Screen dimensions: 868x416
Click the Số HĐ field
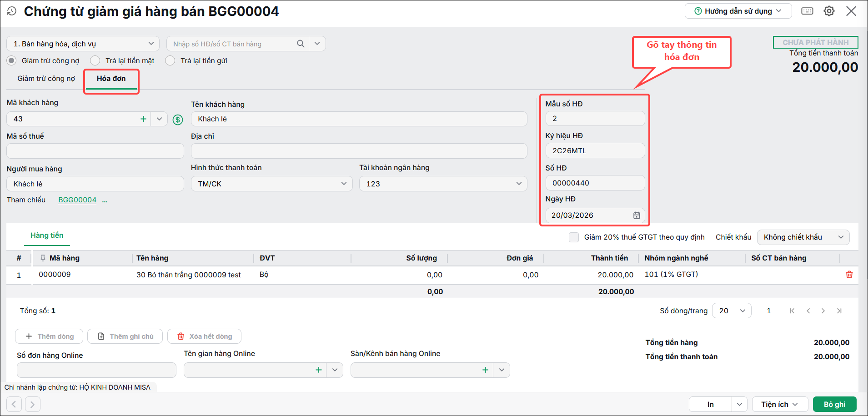pos(595,183)
